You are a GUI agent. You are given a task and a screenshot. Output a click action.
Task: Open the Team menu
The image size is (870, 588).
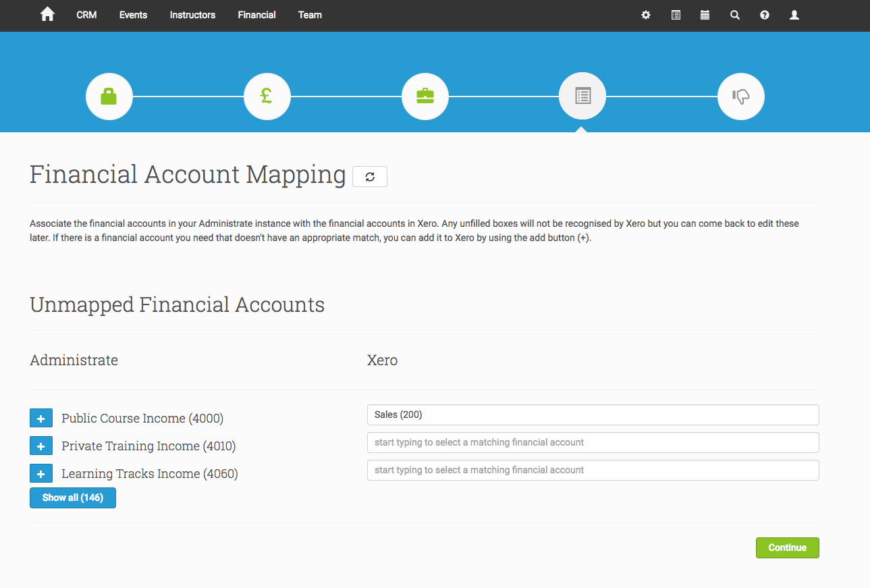point(310,15)
